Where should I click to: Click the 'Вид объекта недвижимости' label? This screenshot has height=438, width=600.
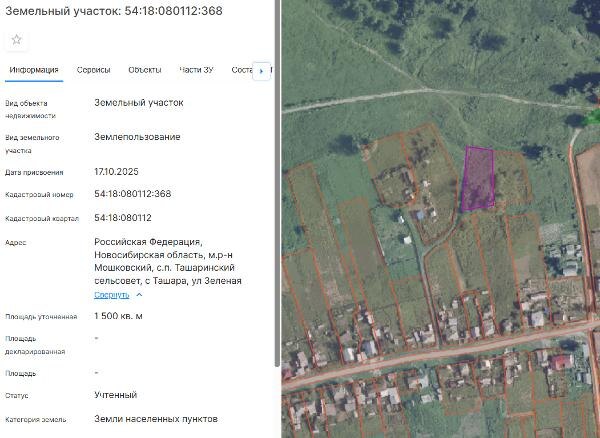[30, 109]
